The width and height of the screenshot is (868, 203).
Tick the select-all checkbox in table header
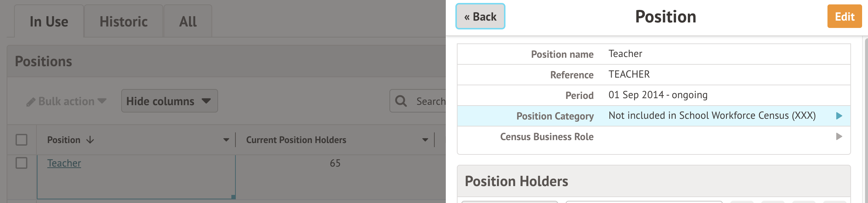[21, 140]
